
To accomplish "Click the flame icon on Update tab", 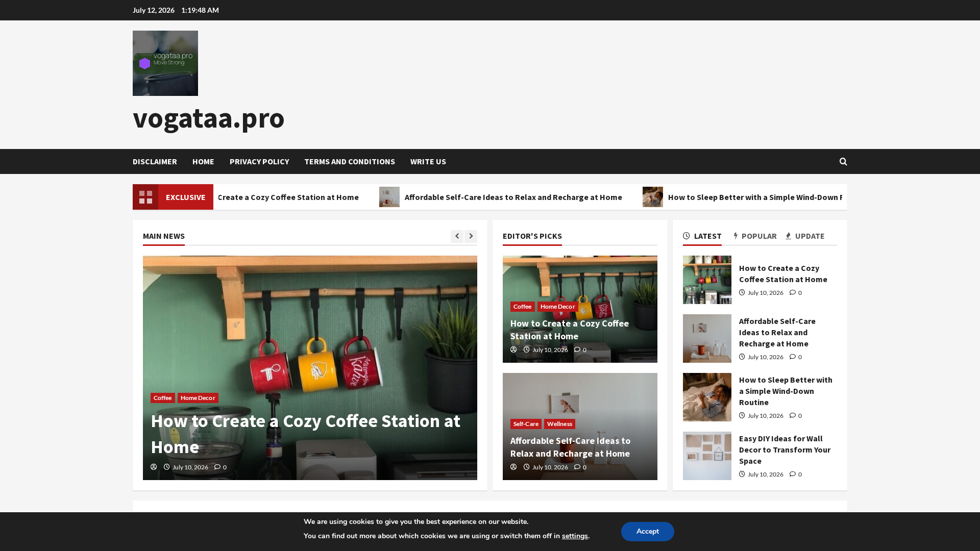I will coord(789,236).
